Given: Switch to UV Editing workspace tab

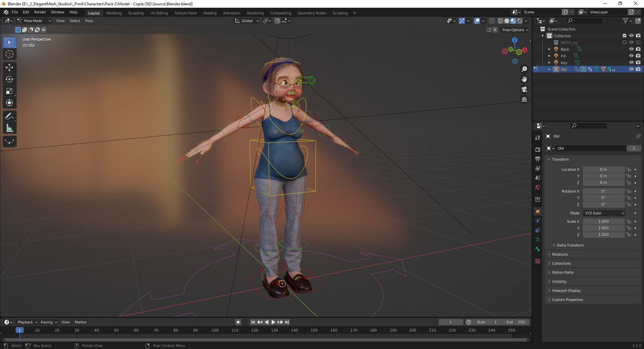Looking at the screenshot, I should 159,13.
